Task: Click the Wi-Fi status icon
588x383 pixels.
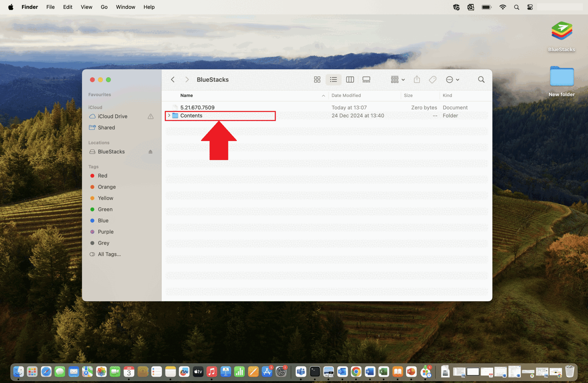Action: click(503, 7)
